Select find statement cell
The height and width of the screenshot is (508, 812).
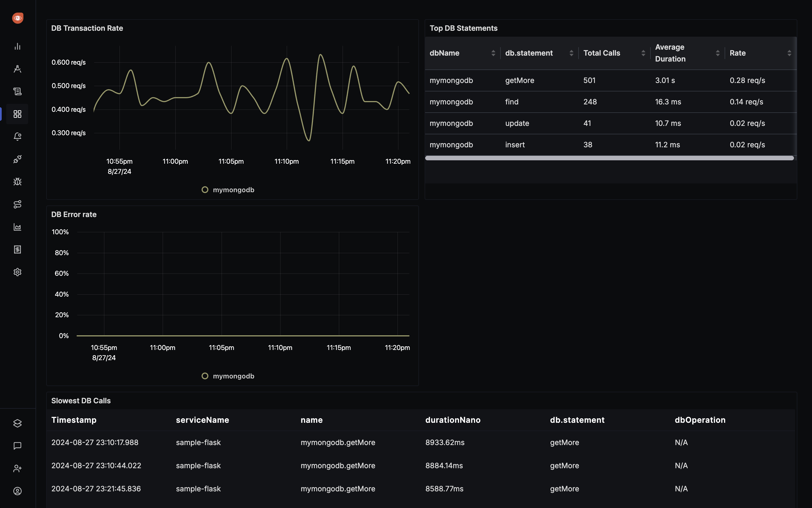(512, 102)
